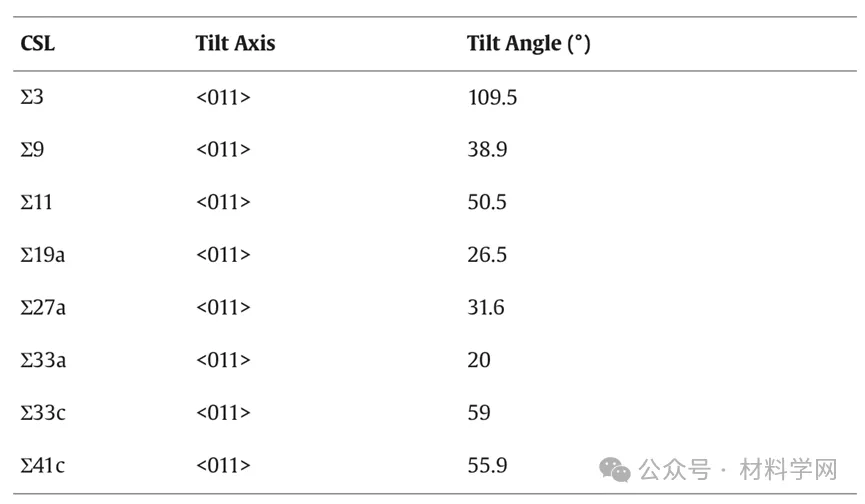Click the Σ33c cell
865x504 pixels.
pos(43,412)
